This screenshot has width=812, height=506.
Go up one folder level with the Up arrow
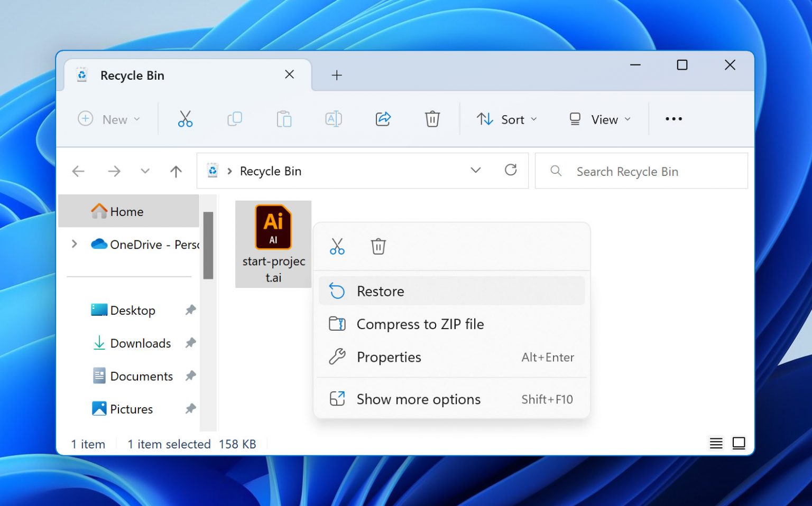pyautogui.click(x=176, y=171)
